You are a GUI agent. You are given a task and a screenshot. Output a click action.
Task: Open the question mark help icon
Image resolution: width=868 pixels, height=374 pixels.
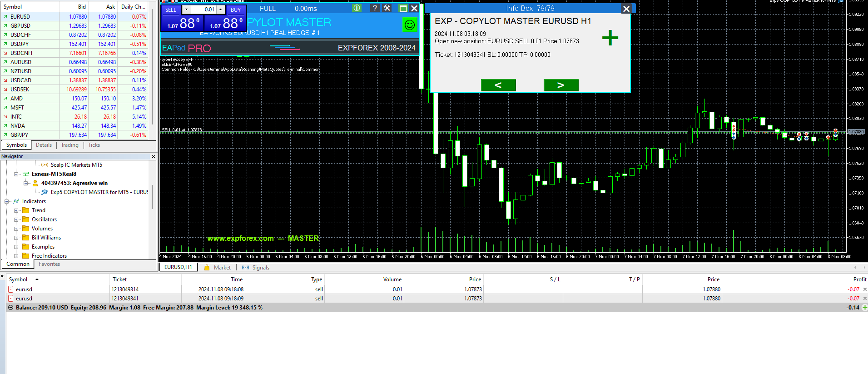tap(375, 8)
